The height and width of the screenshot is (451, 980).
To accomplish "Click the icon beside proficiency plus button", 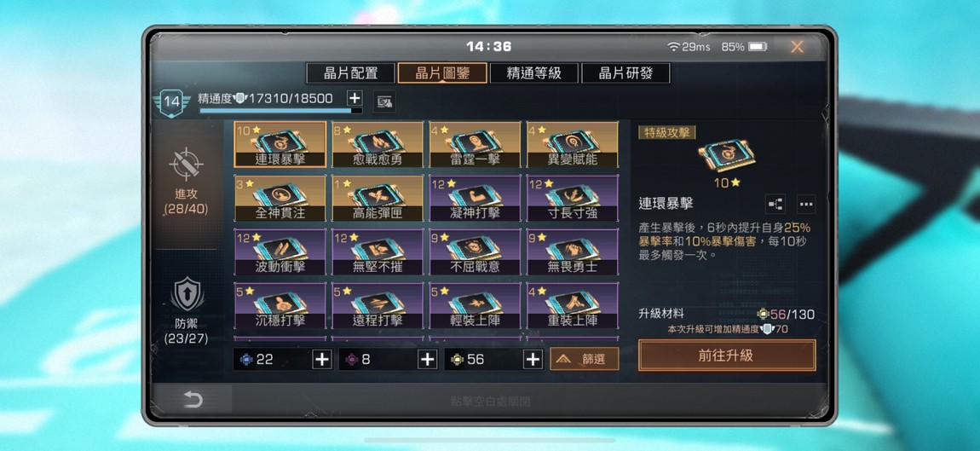I will 384,101.
